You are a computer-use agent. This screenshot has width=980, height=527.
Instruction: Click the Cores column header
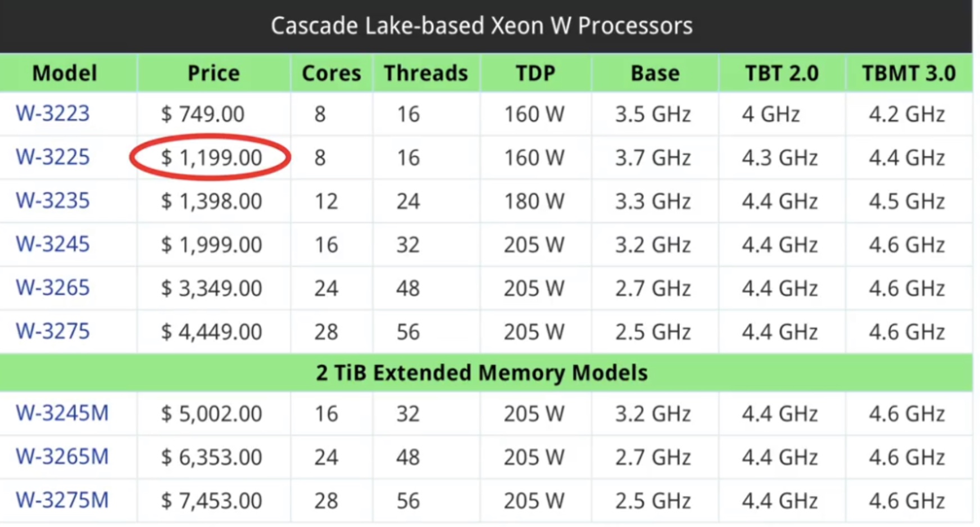(x=332, y=73)
